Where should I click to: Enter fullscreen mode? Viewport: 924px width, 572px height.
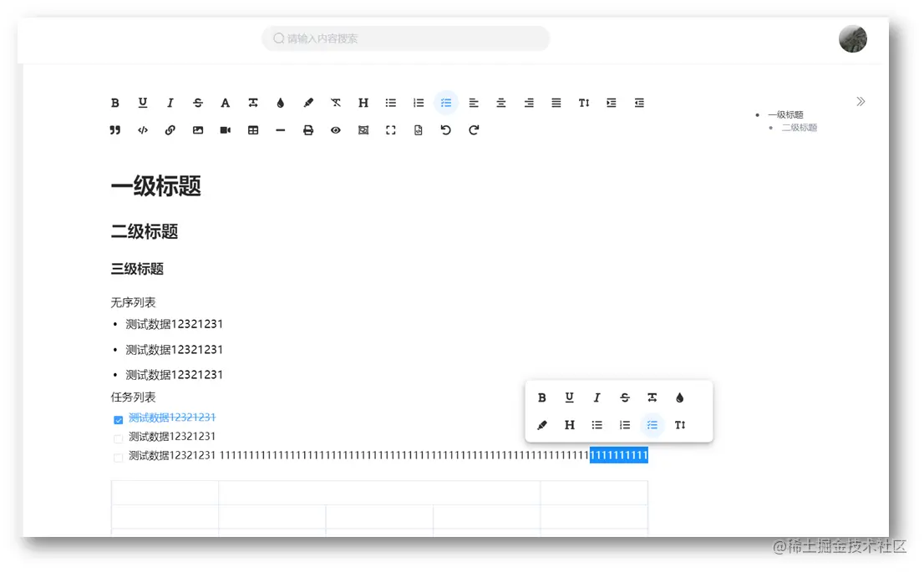click(x=391, y=130)
